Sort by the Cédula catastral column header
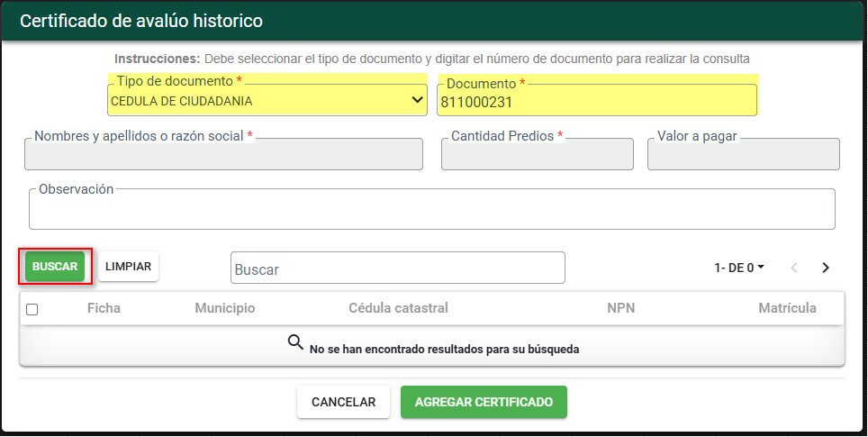 click(399, 308)
